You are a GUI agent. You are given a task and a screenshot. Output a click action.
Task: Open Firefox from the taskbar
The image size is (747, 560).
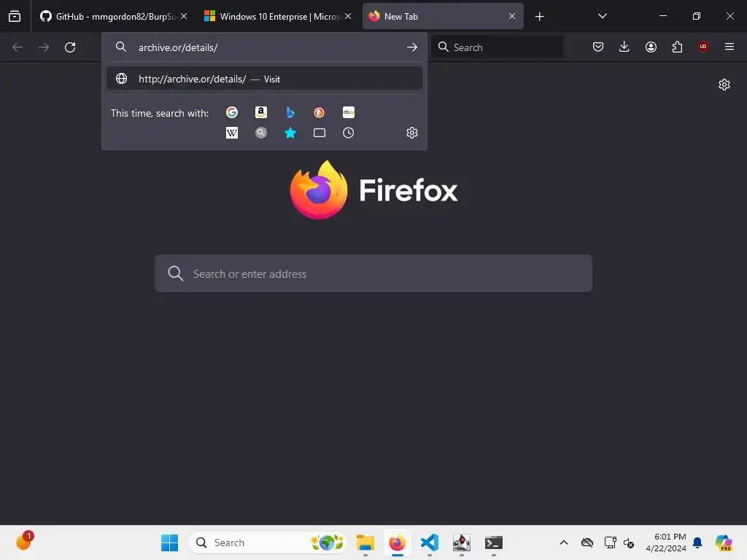(x=398, y=542)
